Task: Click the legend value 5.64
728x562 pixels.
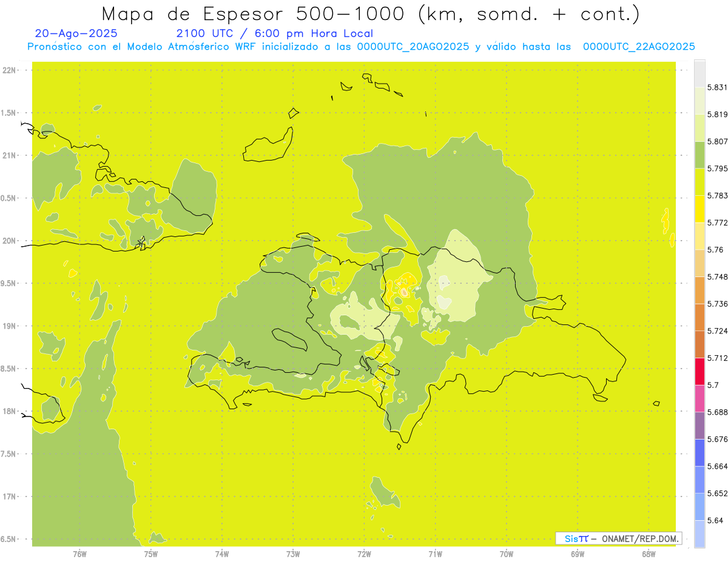Action: tap(715, 520)
